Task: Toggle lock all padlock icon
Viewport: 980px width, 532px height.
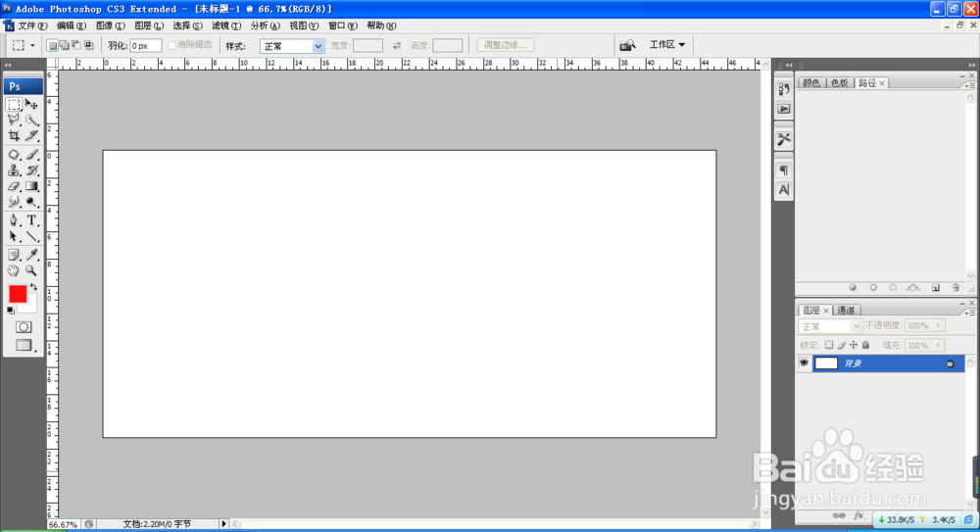Action: click(865, 345)
